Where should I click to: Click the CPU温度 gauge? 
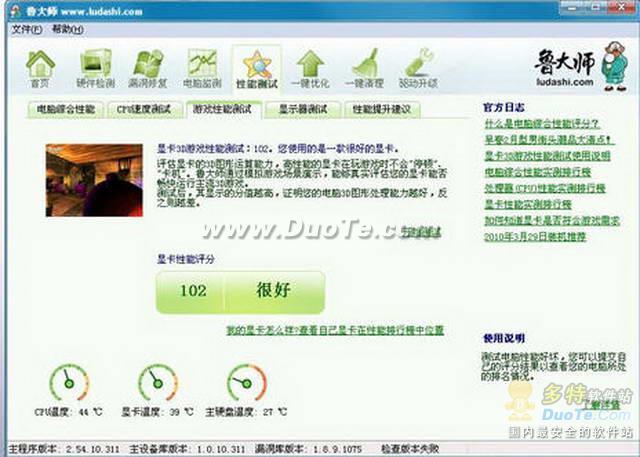click(x=69, y=384)
